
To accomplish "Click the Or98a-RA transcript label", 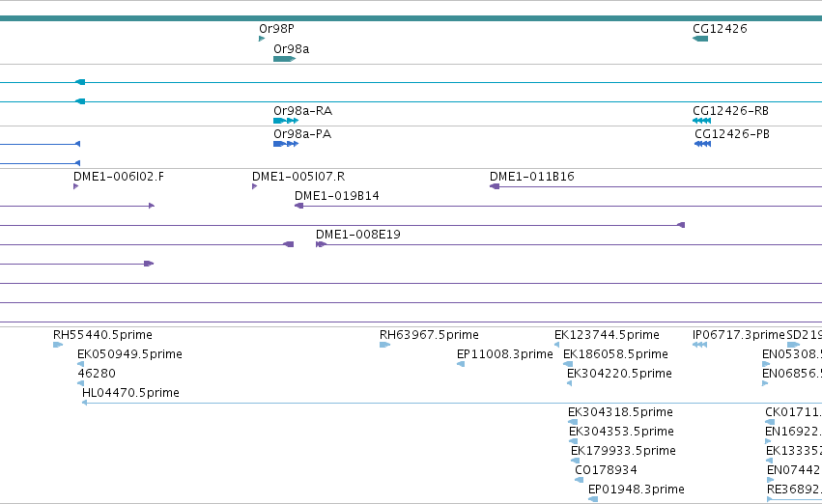I will [302, 111].
